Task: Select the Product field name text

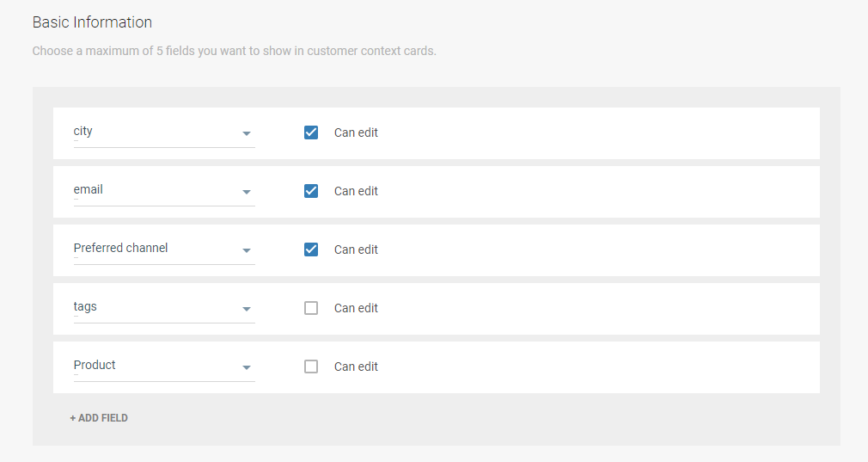Action: click(x=95, y=366)
